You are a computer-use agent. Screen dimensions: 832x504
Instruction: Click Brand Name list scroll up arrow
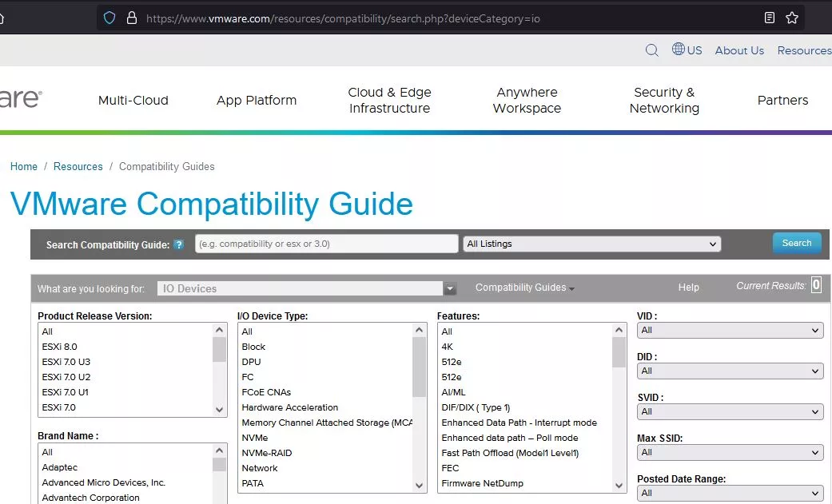point(219,451)
